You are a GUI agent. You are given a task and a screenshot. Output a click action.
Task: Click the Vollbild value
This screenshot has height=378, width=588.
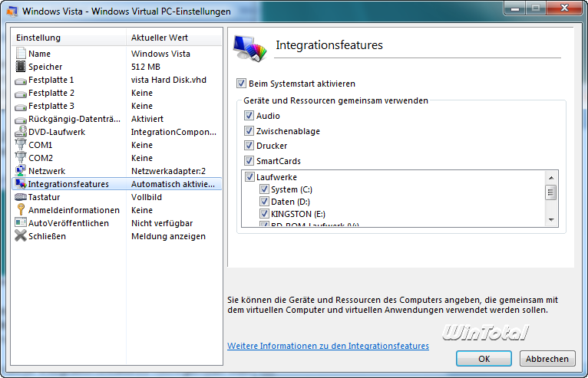point(147,197)
